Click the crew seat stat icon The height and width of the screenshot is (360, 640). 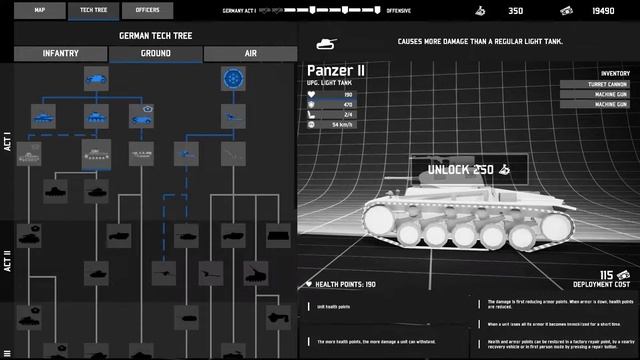[311, 115]
